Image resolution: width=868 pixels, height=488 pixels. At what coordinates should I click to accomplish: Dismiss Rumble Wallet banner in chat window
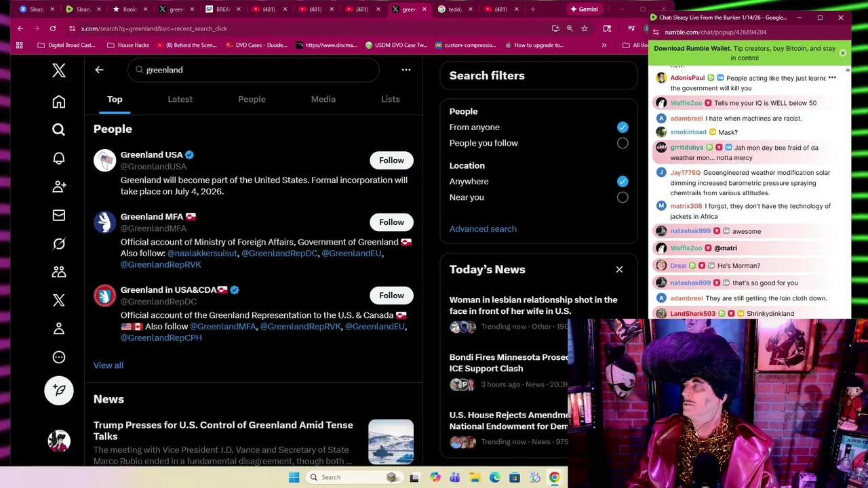(843, 53)
